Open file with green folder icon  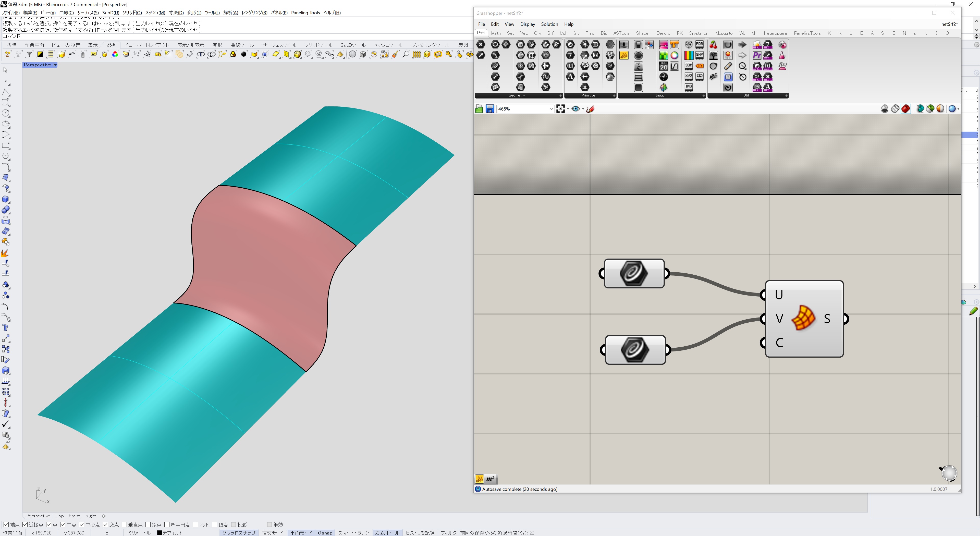click(x=479, y=109)
